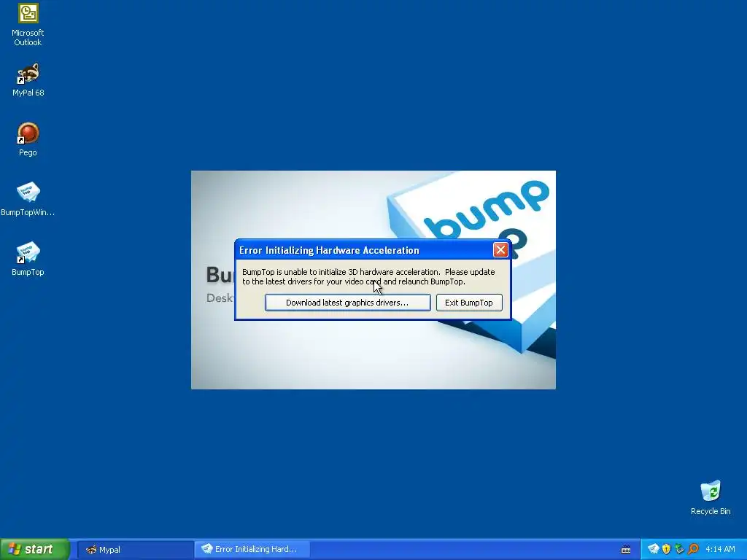
Task: Click the Exit BumpTop button
Action: (x=469, y=303)
